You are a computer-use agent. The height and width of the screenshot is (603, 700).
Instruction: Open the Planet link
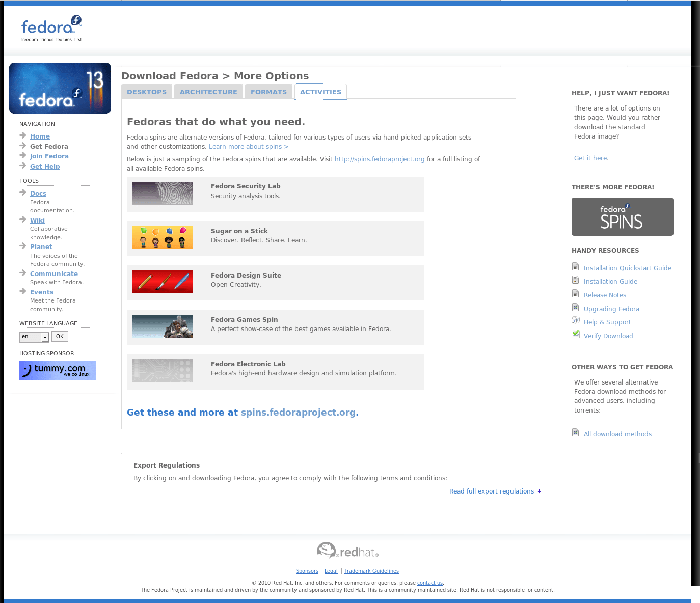pyautogui.click(x=41, y=247)
